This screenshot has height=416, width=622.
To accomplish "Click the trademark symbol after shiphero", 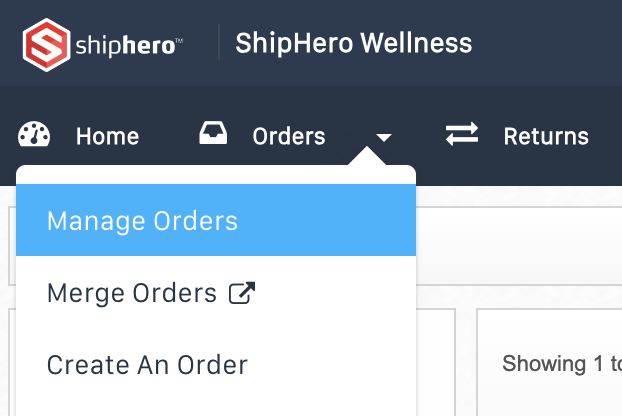I will pos(179,40).
